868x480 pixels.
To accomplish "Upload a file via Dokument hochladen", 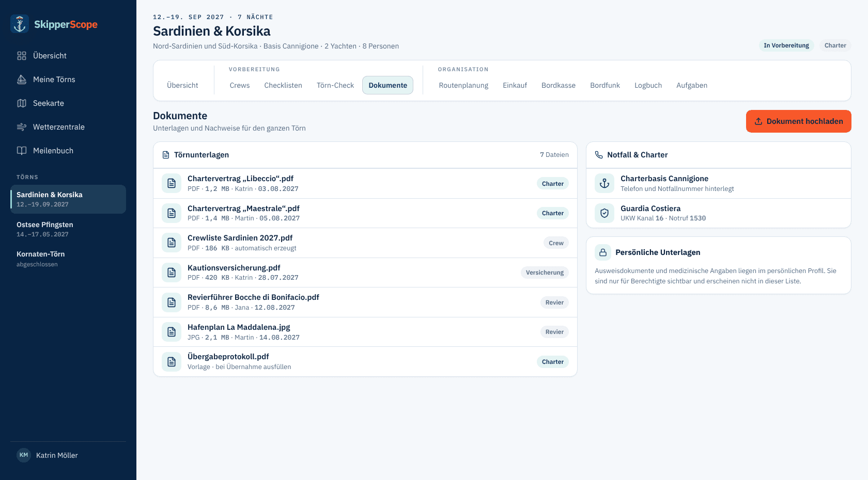I will point(798,121).
